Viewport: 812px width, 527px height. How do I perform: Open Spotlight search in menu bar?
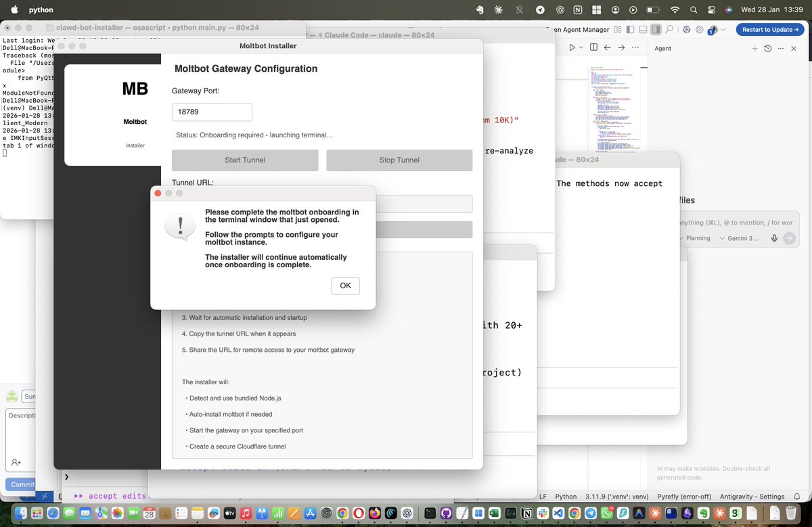[694, 10]
